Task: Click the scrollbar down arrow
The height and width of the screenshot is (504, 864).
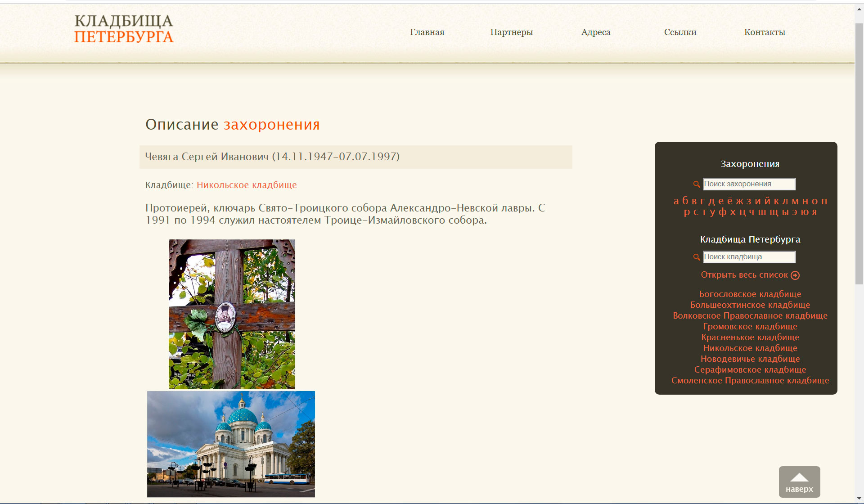Action: 859,499
